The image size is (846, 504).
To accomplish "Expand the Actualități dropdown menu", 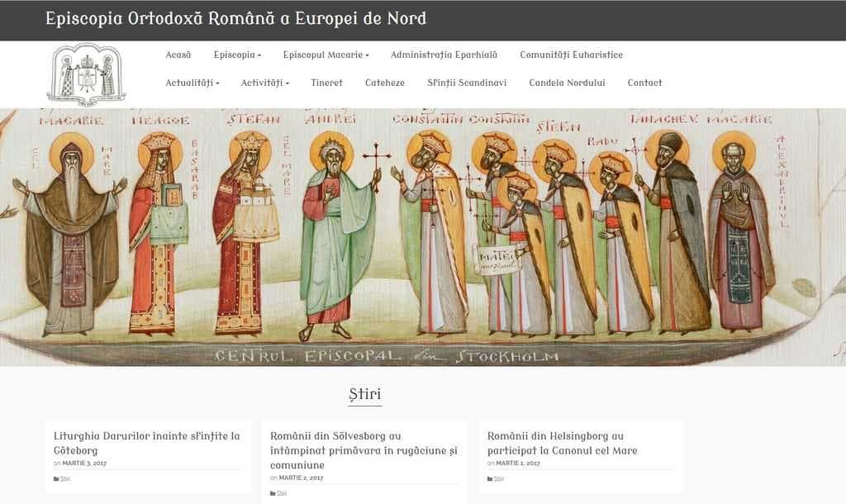I will click(192, 83).
